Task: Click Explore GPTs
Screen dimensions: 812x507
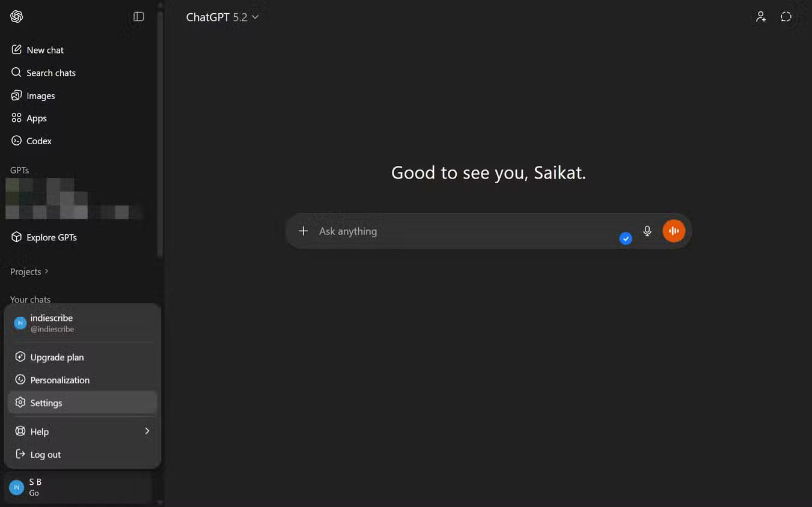Action: [x=51, y=237]
